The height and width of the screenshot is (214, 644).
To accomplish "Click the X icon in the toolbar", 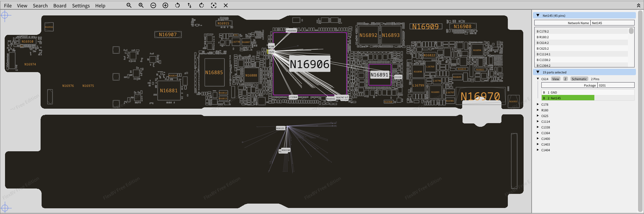I will [226, 5].
